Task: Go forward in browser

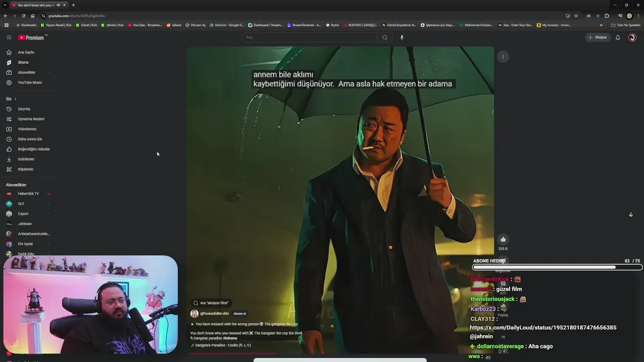Action: coord(15,16)
